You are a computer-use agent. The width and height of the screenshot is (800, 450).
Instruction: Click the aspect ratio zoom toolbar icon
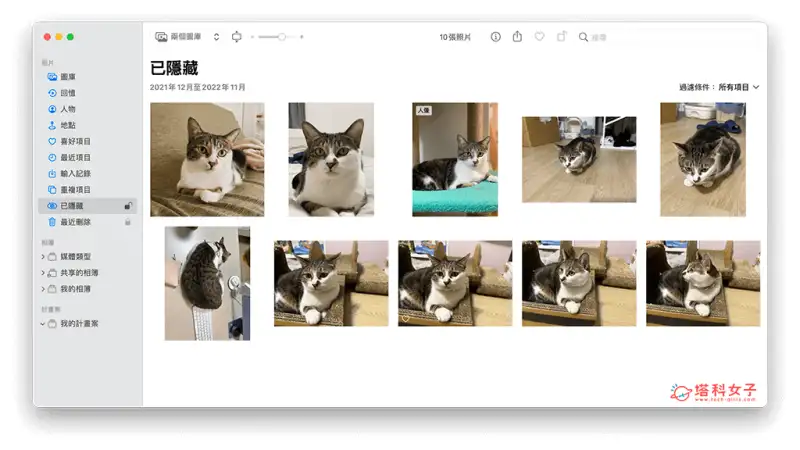[236, 37]
